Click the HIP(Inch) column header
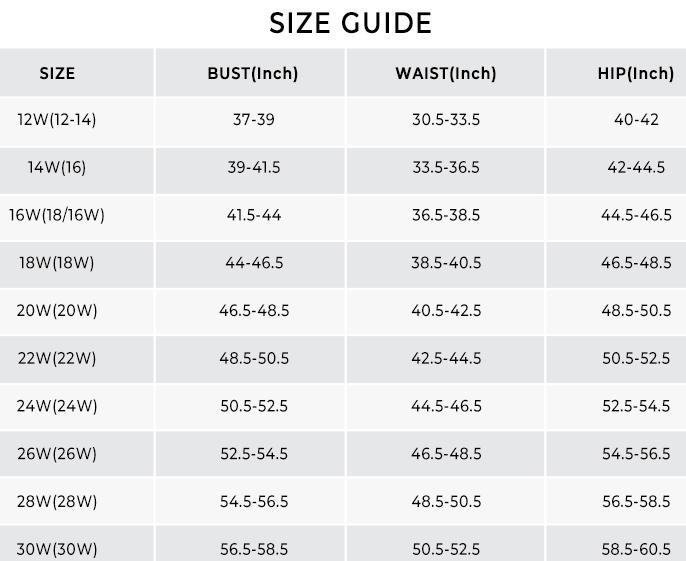The height and width of the screenshot is (561, 686). (636, 73)
